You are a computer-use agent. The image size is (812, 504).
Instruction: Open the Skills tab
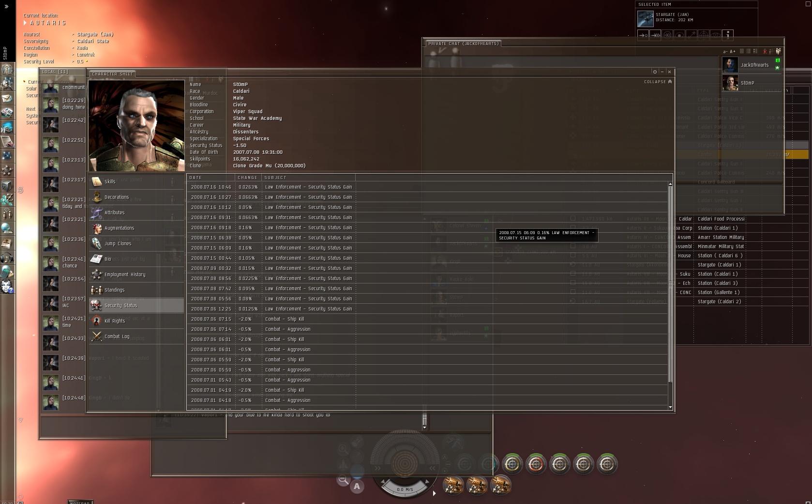coord(136,182)
